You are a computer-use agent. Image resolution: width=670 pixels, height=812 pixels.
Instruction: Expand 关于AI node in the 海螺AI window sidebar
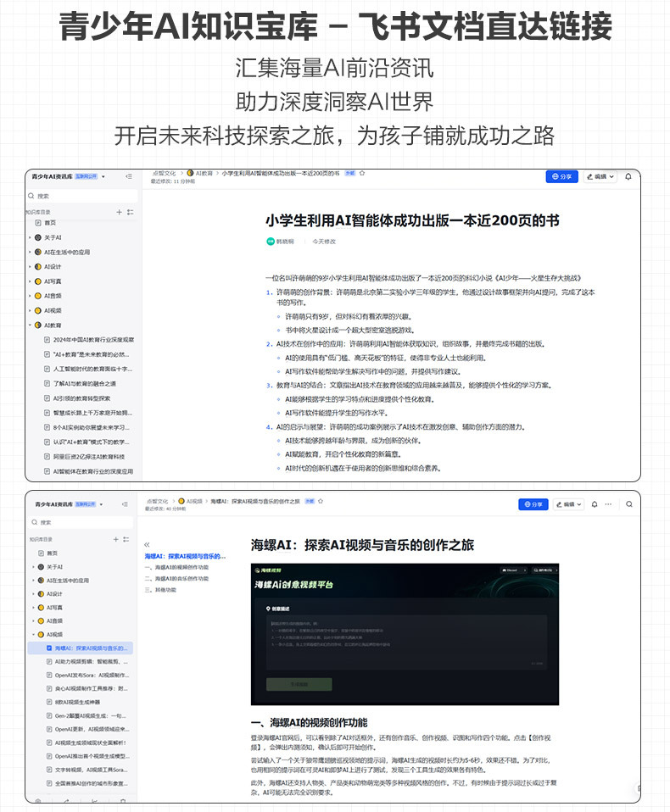pyautogui.click(x=33, y=567)
